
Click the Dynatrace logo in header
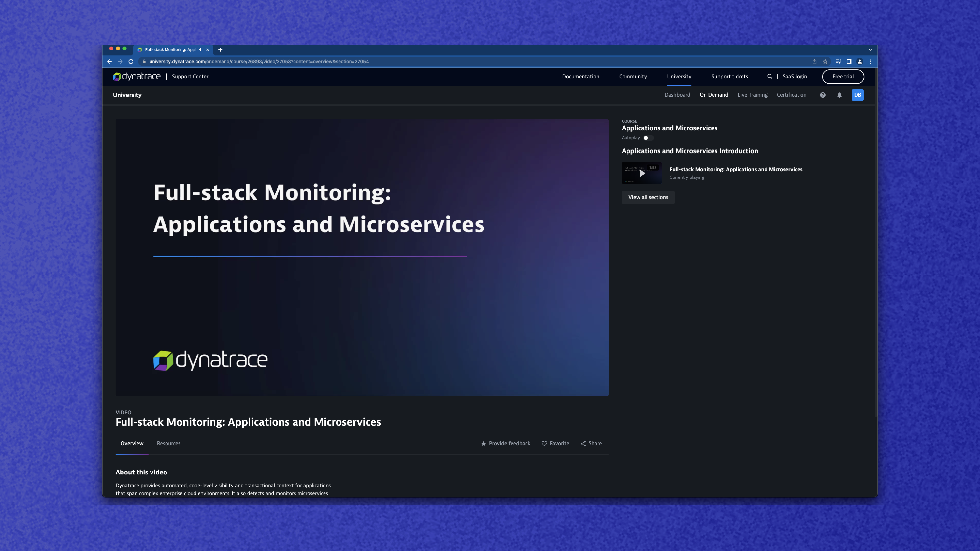137,77
